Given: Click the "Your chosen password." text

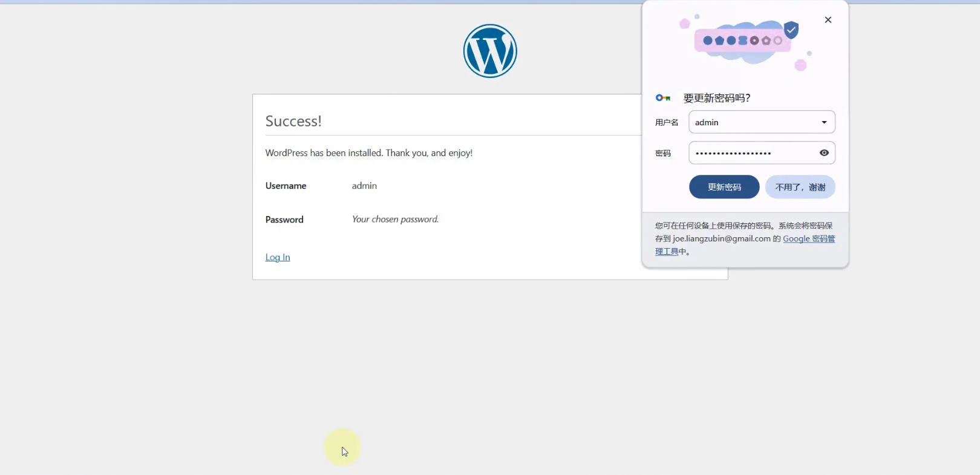Looking at the screenshot, I should pos(395,219).
